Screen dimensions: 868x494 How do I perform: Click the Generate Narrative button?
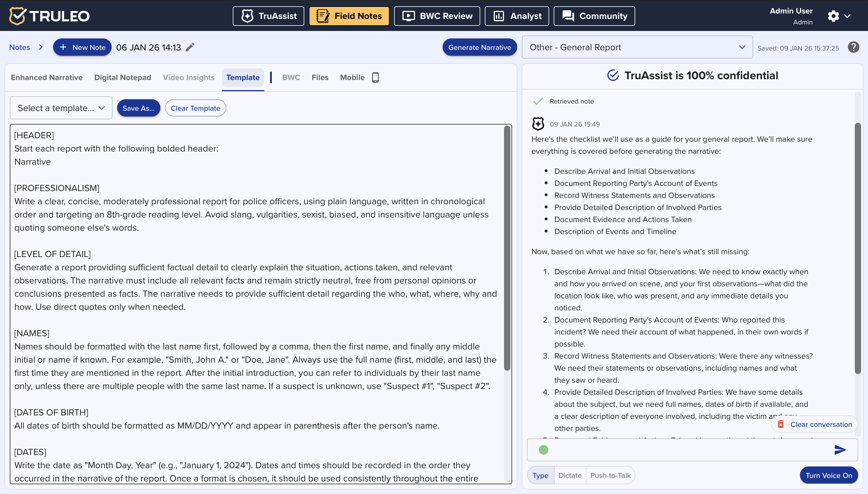point(479,47)
